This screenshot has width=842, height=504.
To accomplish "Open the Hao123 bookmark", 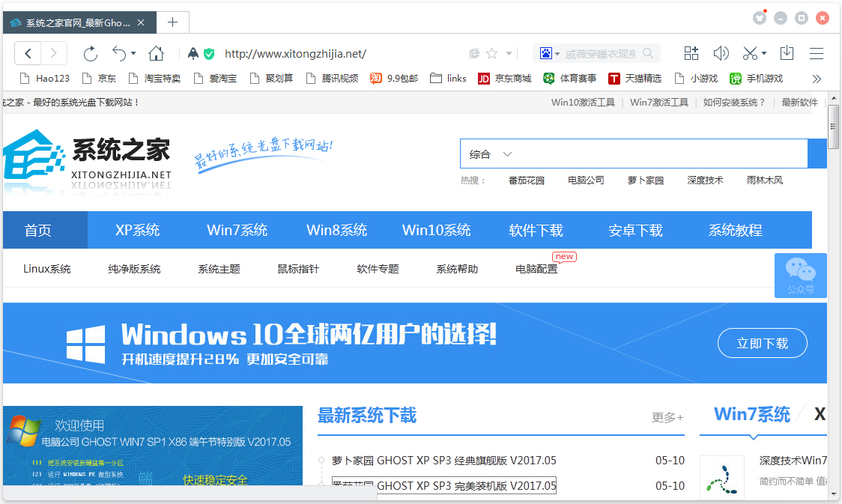I will (x=44, y=79).
